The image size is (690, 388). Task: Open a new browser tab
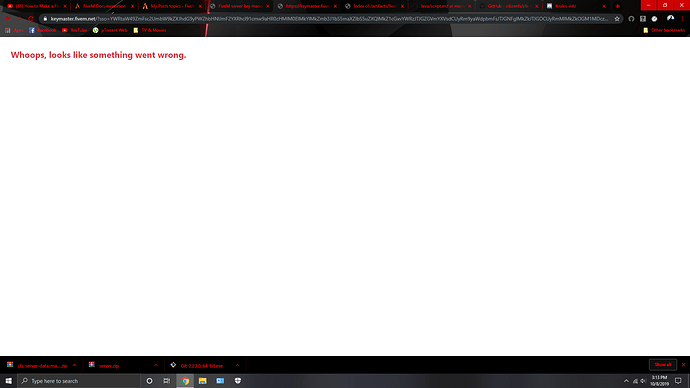point(618,6)
